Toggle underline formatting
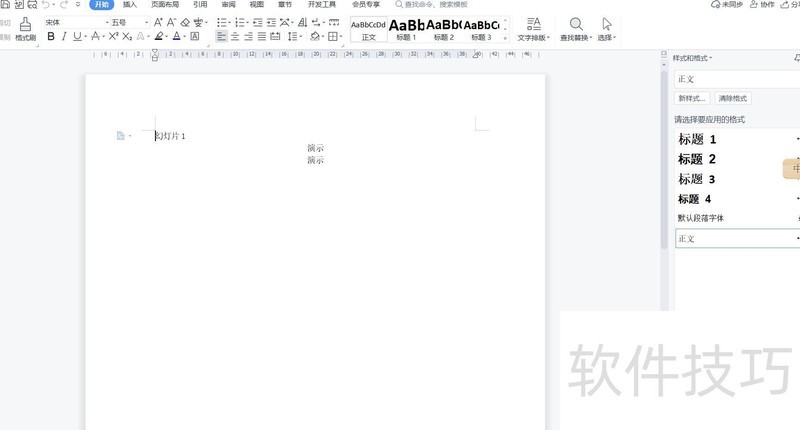The image size is (800, 430). coord(77,36)
